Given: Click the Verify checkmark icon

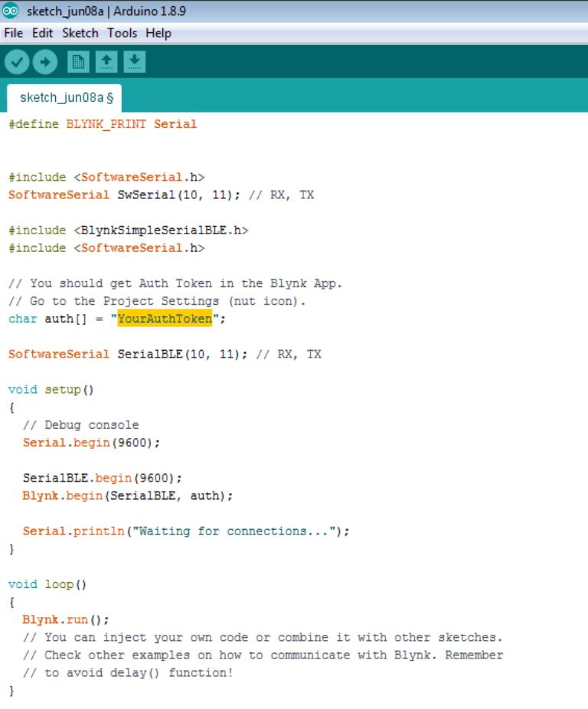Looking at the screenshot, I should click(x=16, y=63).
